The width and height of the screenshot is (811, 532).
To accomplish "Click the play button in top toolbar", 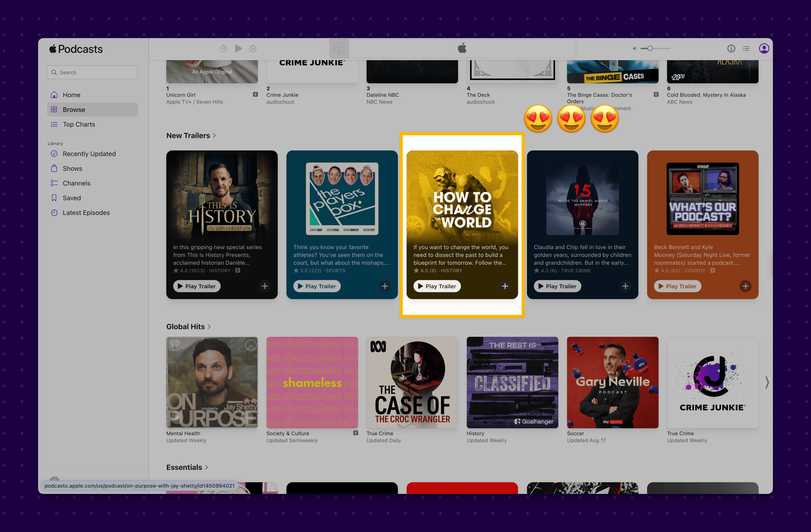I will point(239,49).
